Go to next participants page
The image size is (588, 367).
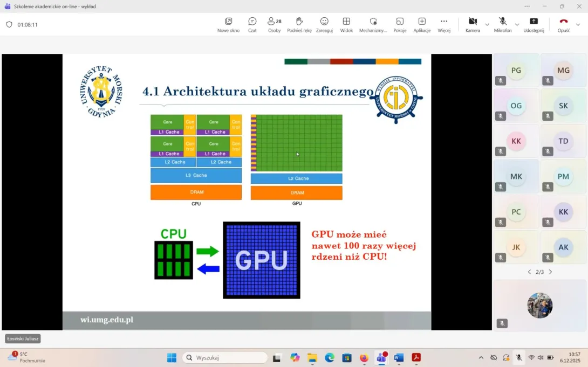[550, 272]
